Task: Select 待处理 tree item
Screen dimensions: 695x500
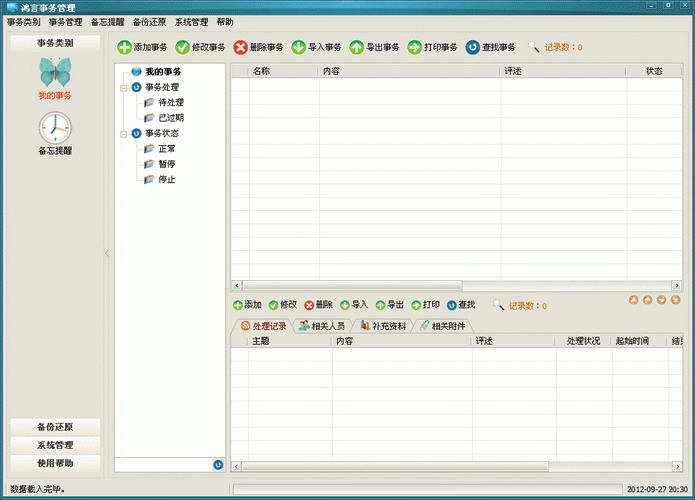Action: coord(171,102)
